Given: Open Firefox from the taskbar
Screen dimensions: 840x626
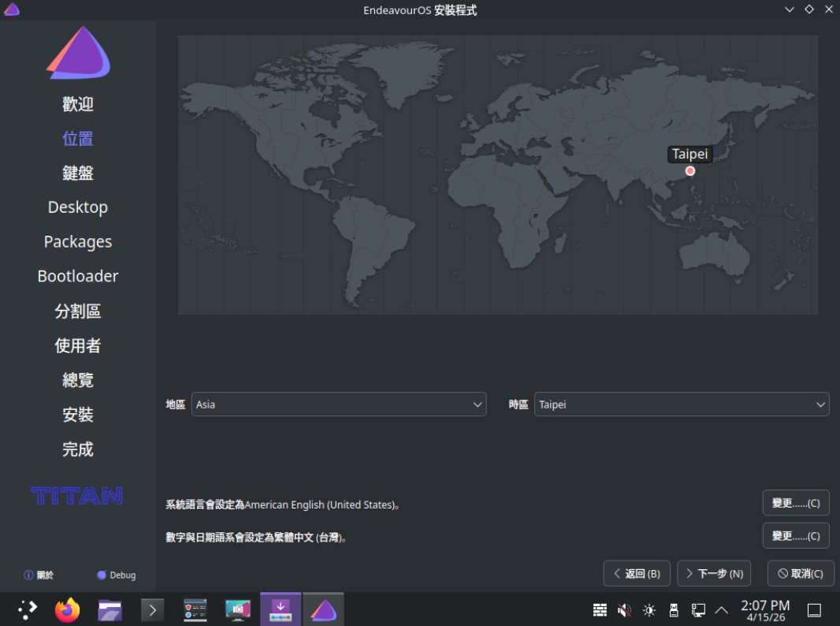Looking at the screenshot, I should coord(68,609).
